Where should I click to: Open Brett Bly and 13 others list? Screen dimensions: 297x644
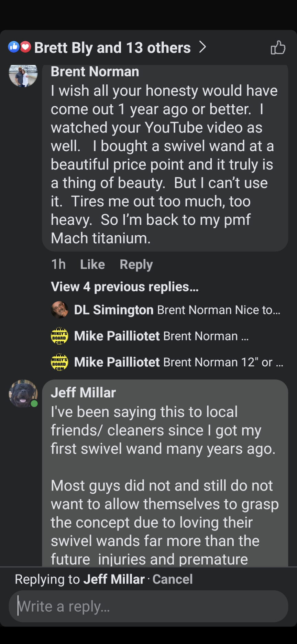tap(112, 47)
